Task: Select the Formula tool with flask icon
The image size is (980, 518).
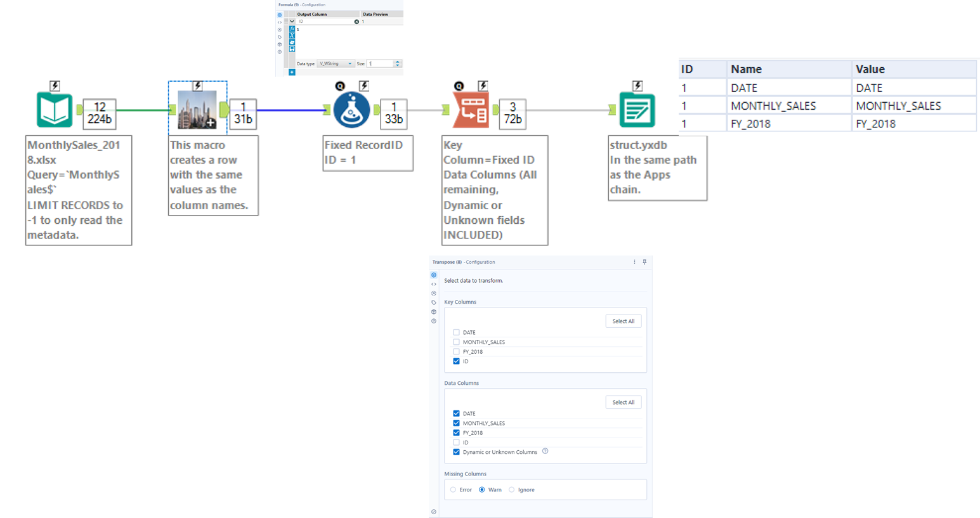Action: [352, 108]
